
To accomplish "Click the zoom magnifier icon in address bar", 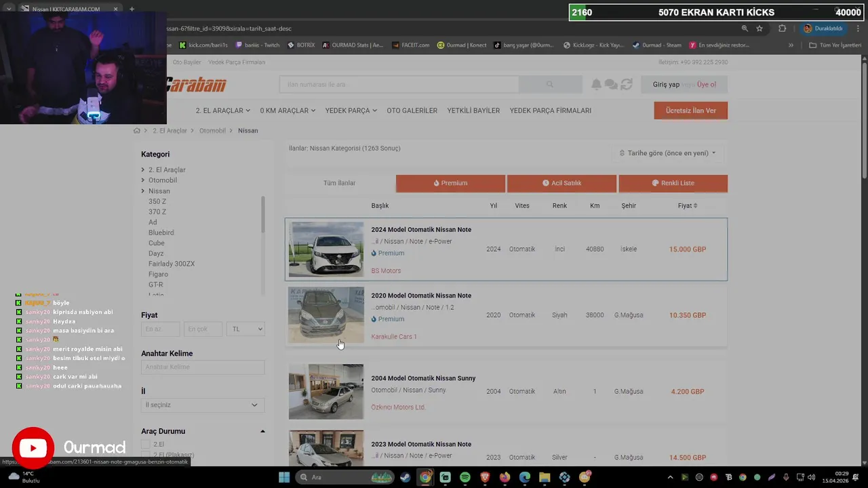I will tap(745, 28).
